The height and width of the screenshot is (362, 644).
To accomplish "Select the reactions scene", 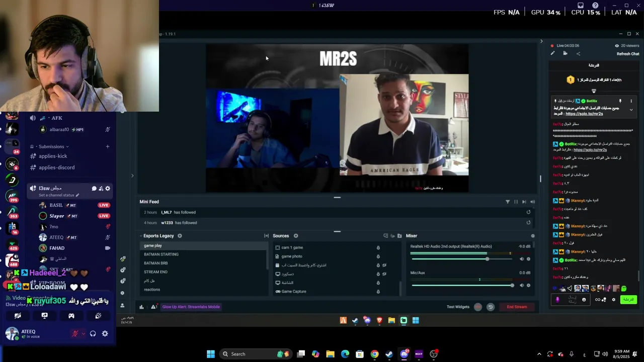I will point(203,290).
